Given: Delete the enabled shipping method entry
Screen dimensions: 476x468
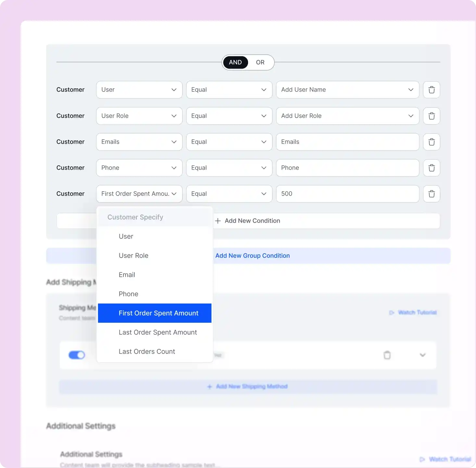Looking at the screenshot, I should (387, 355).
